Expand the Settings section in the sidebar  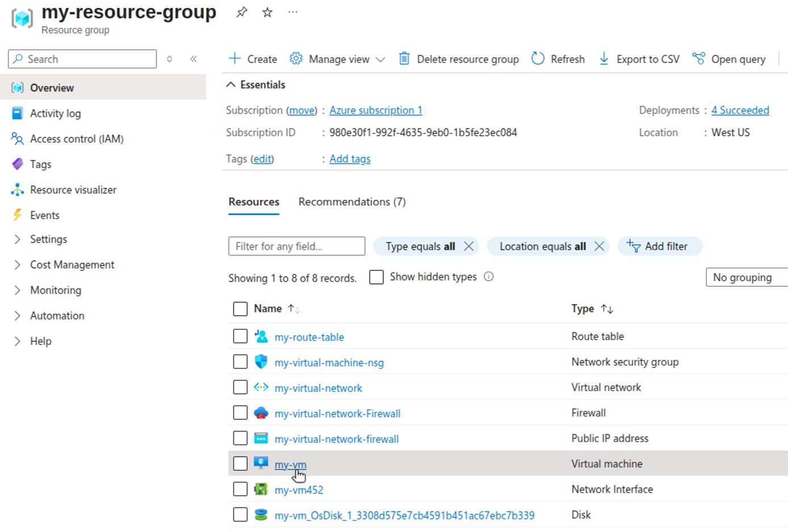[48, 239]
